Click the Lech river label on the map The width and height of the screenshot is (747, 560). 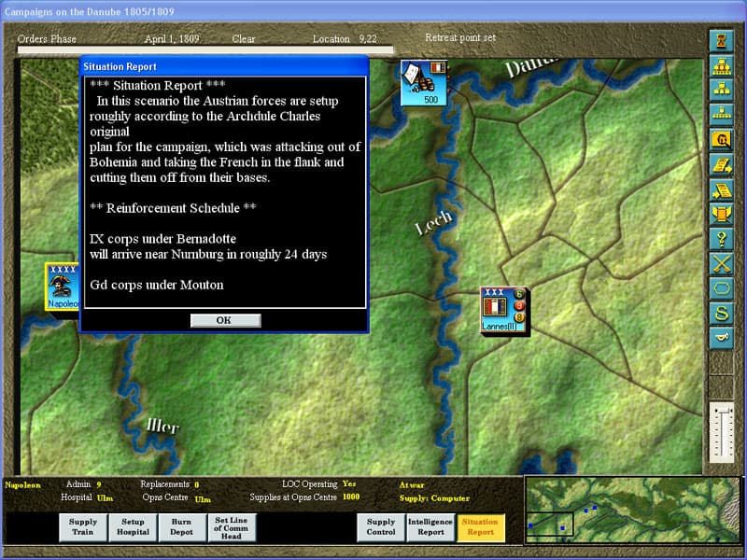pyautogui.click(x=433, y=222)
